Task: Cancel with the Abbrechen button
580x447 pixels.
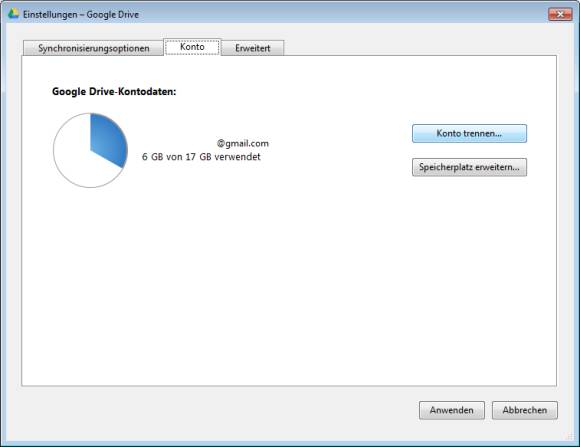Action: (x=525, y=410)
